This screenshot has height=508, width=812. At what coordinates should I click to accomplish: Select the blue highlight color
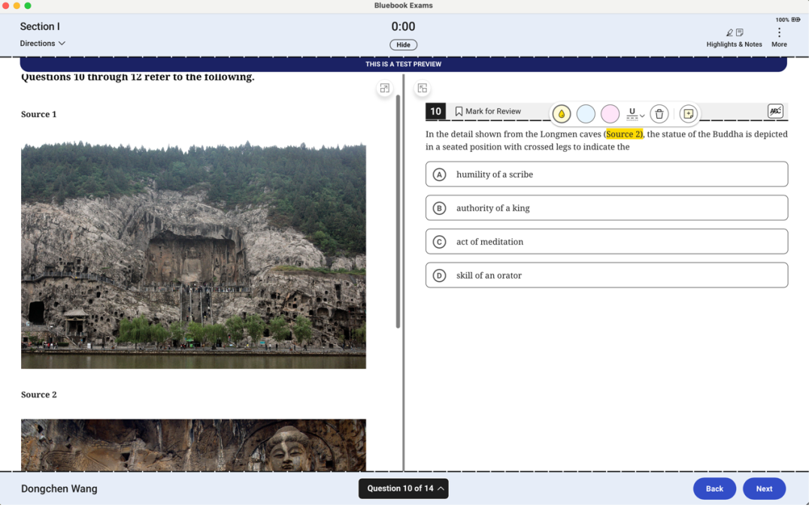[586, 114]
